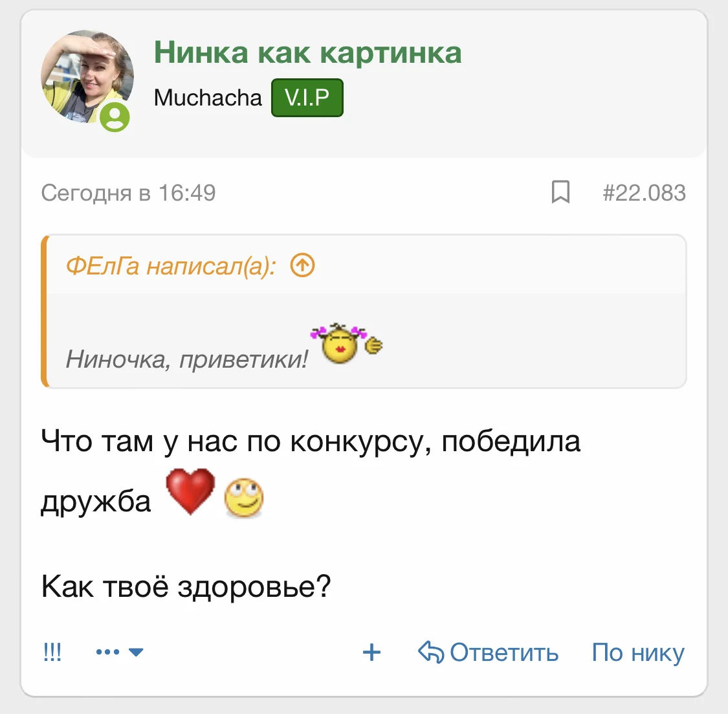Bookmark this post with the bookmark icon
This screenshot has width=728, height=714.
click(x=560, y=192)
